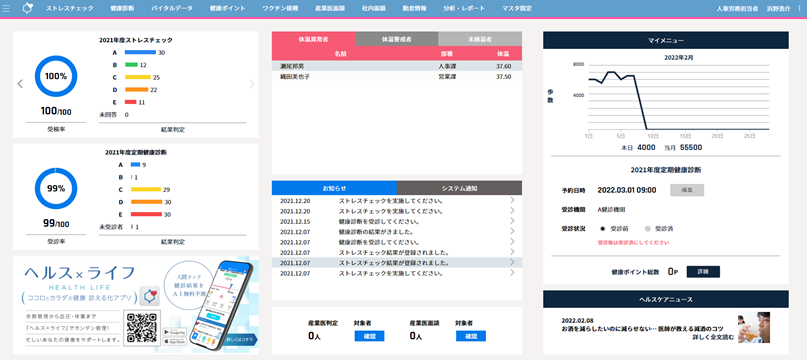This screenshot has height=360, width=807.
Task: Select row 瀬尾邦男 in temperature table
Action: click(397, 66)
